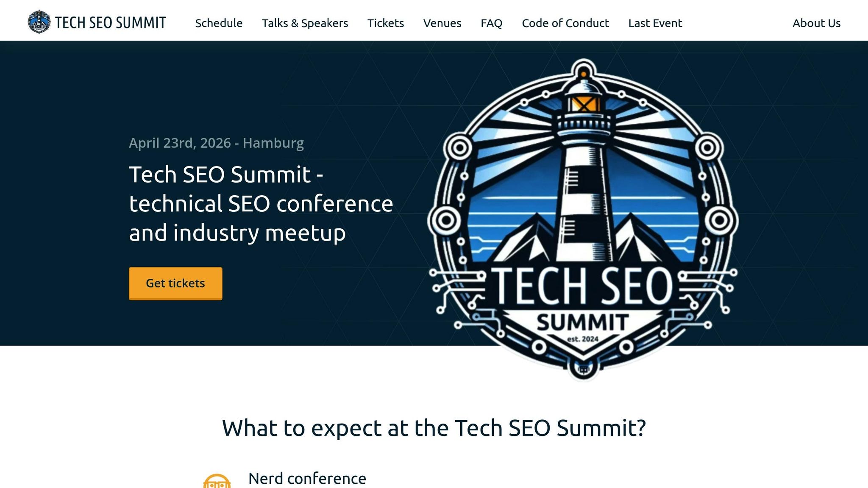Click the est. 2024 badge on the emblem
Viewport: 868px width, 488px height.
[582, 339]
